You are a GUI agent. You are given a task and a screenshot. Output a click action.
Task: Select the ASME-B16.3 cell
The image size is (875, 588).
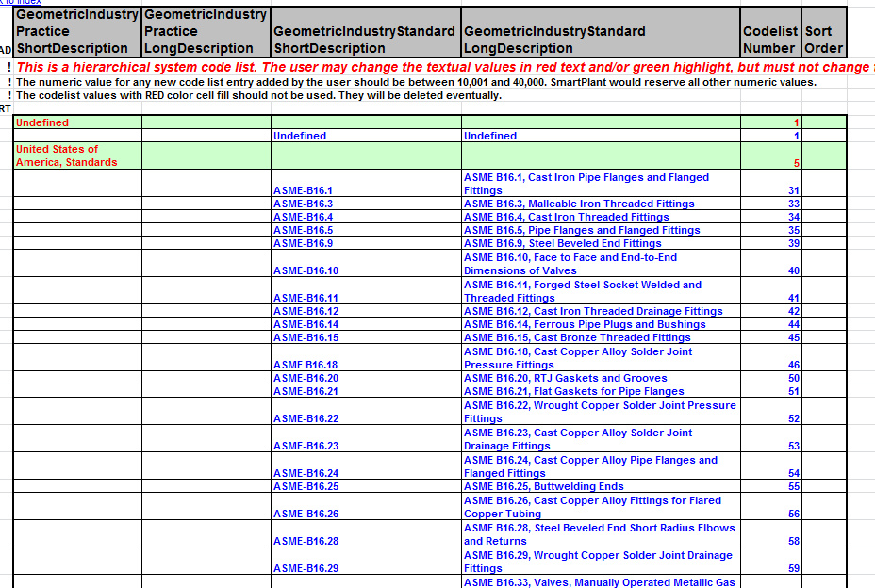(x=366, y=204)
